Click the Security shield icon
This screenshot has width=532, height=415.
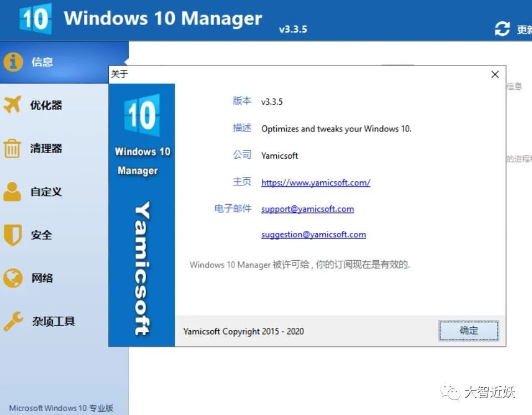[13, 235]
